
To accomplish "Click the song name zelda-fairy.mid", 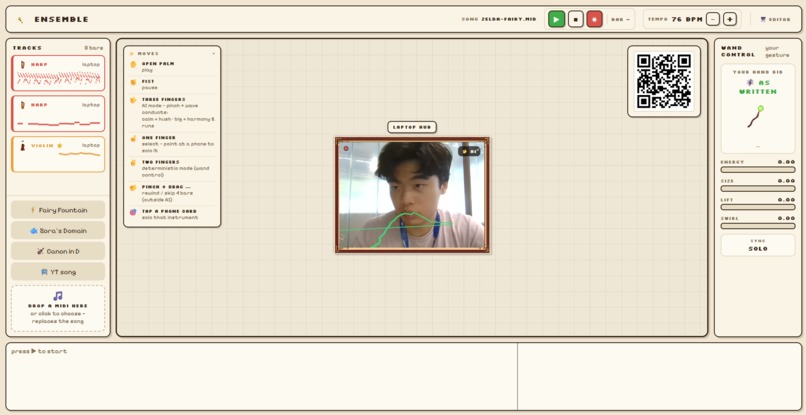I will (508, 20).
